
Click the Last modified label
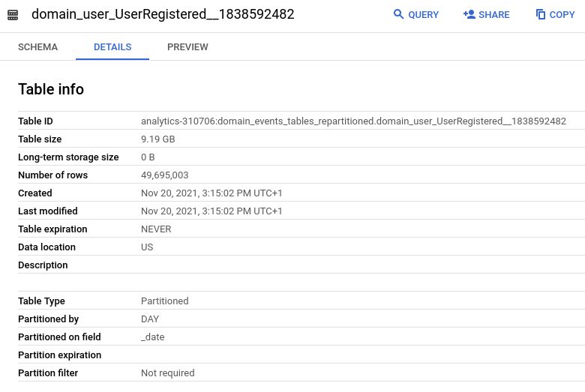(48, 211)
